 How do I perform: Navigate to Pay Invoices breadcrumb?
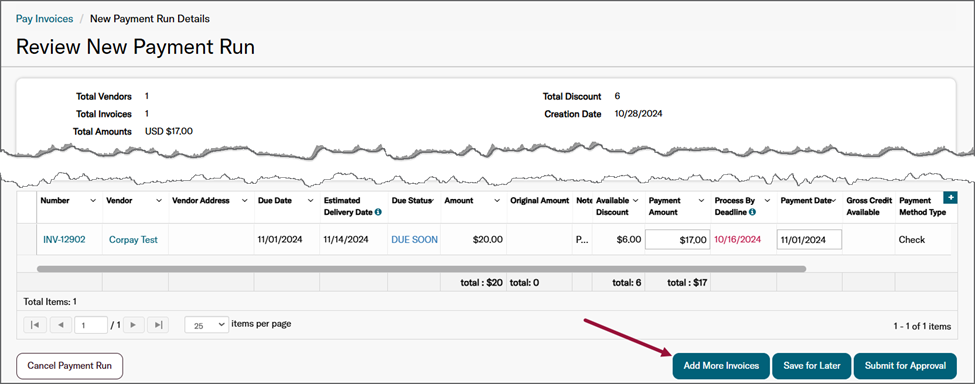point(44,19)
